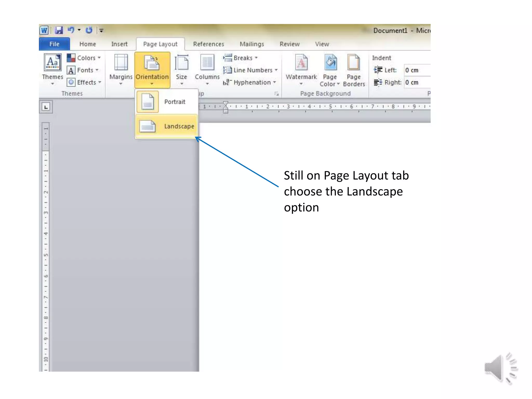Screen dimensions: 532x399
Task: Open the Themes gallery button
Action: click(53, 69)
